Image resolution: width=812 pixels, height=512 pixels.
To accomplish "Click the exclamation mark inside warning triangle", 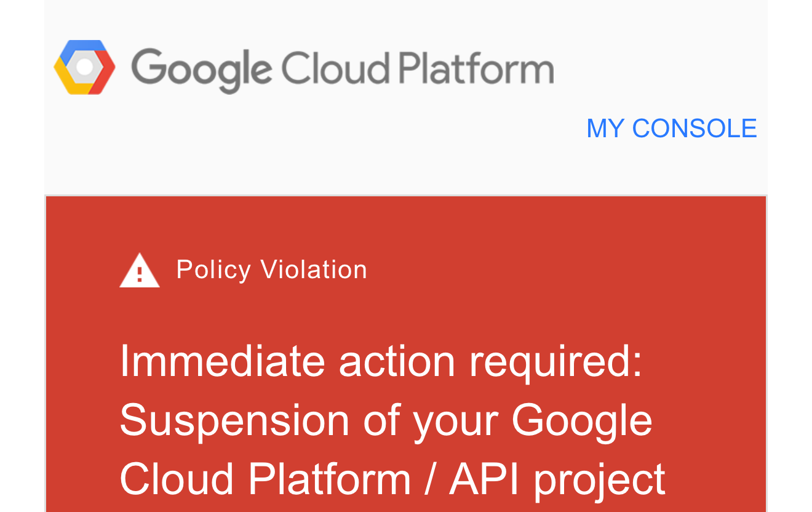I will click(x=140, y=274).
